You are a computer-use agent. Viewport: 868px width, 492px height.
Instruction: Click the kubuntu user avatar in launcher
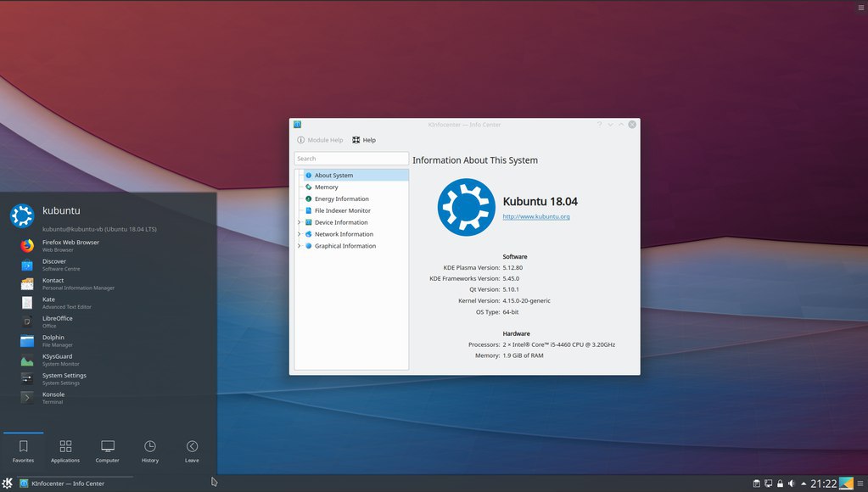22,215
